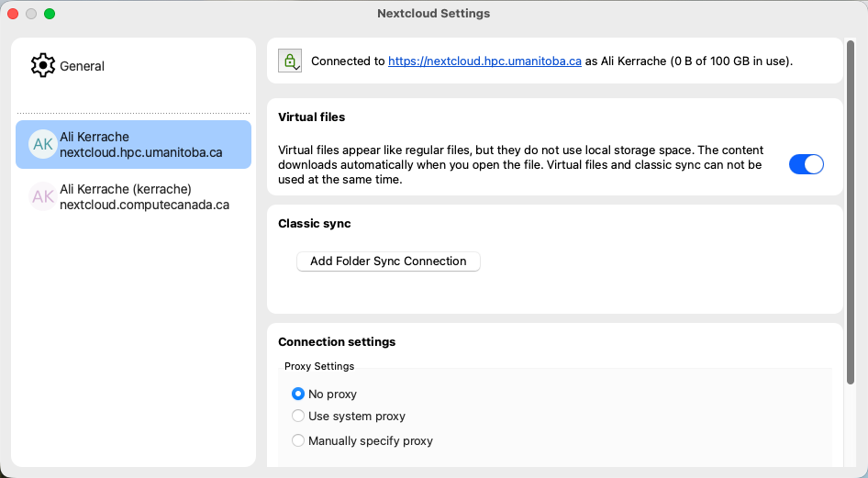Image resolution: width=868 pixels, height=478 pixels.
Task: Choose Use system proxy
Action: 298,417
